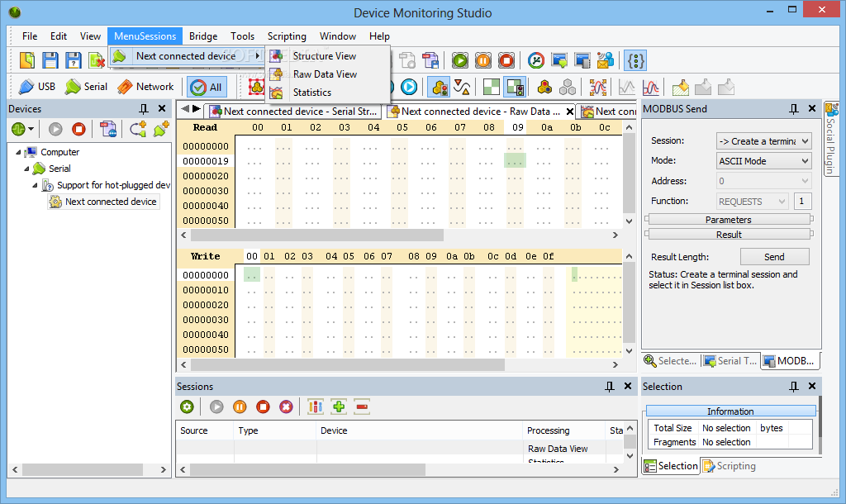Click blue circled play icon in second toolbar
The width and height of the screenshot is (846, 504).
coord(409,87)
